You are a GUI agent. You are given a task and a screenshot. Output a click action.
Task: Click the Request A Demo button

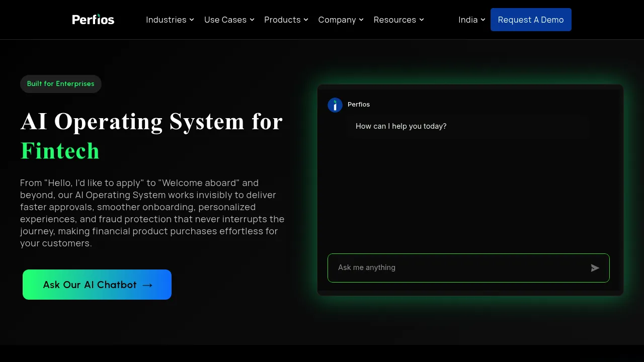tap(531, 20)
